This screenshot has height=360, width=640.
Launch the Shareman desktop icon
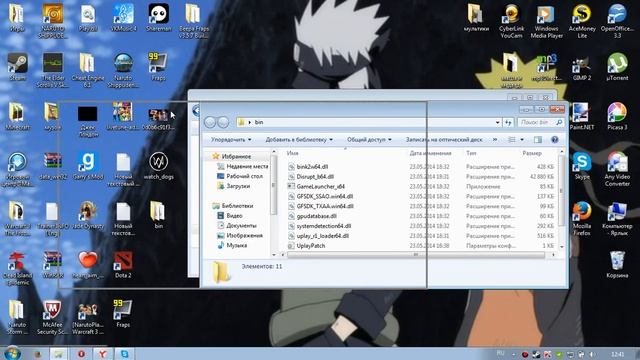pos(158,18)
